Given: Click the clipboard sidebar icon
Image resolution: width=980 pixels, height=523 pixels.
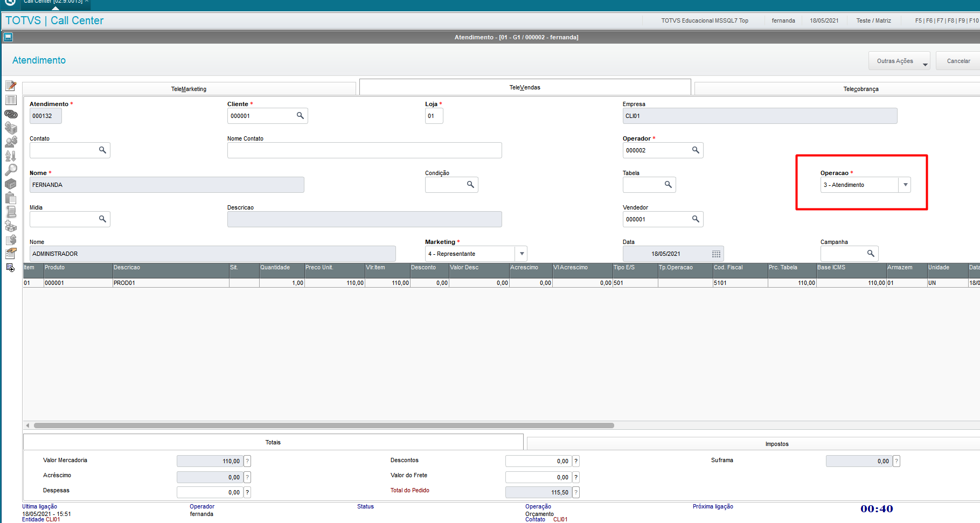Looking at the screenshot, I should click(11, 198).
